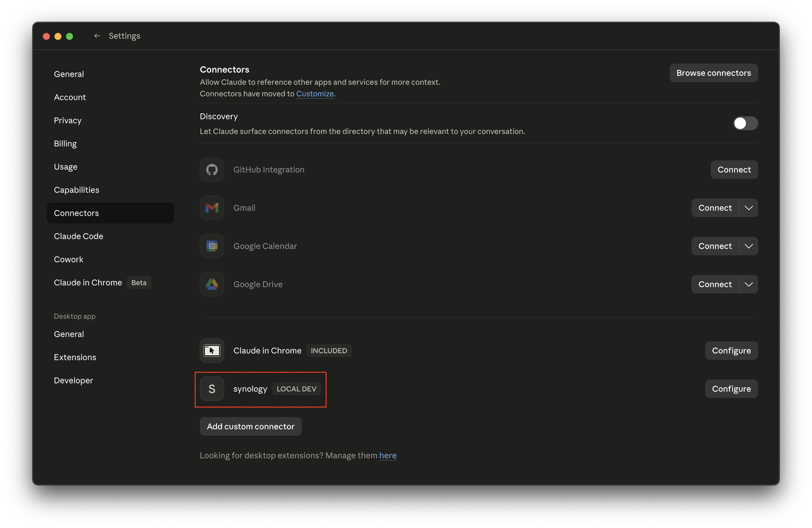
Task: Click Add custom connector button
Action: tap(250, 427)
